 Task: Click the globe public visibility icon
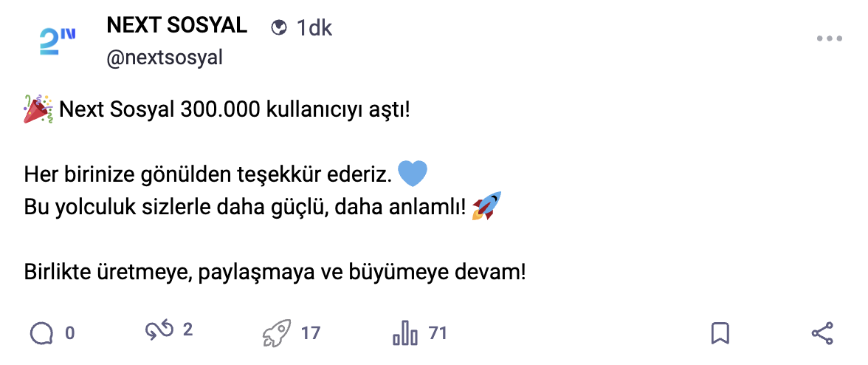click(x=279, y=28)
